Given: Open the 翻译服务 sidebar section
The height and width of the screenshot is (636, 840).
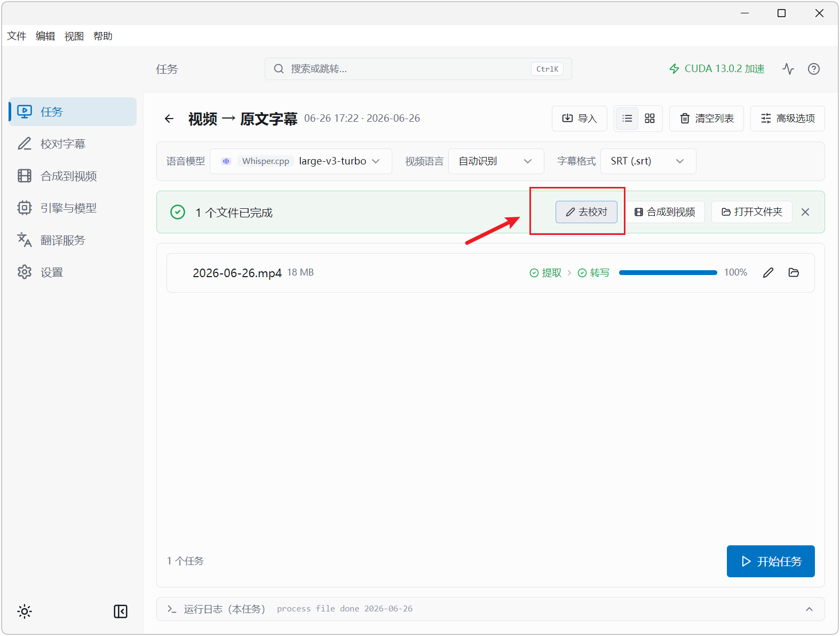Looking at the screenshot, I should click(73, 240).
